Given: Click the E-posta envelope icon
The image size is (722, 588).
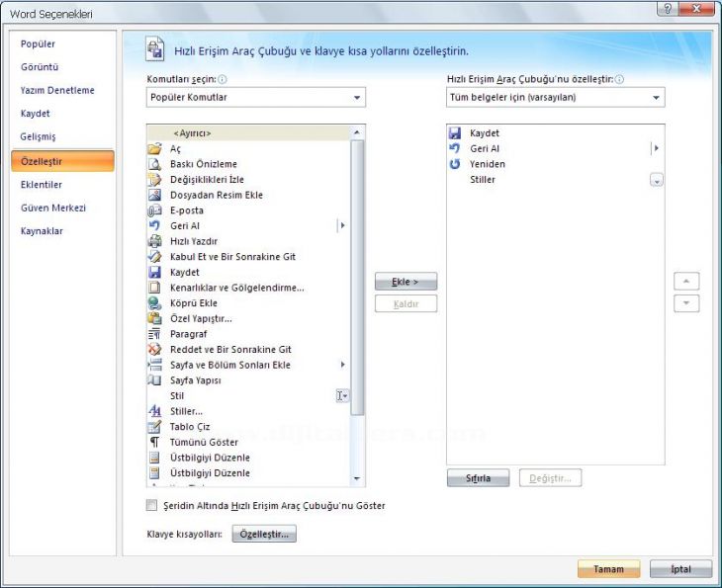Looking at the screenshot, I should [154, 210].
